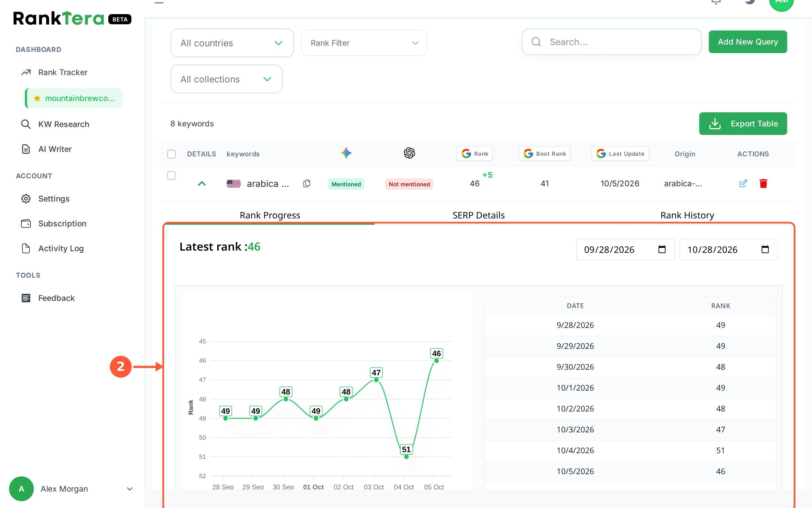Click the Add New Query button
The height and width of the screenshot is (508, 812).
pyautogui.click(x=748, y=42)
